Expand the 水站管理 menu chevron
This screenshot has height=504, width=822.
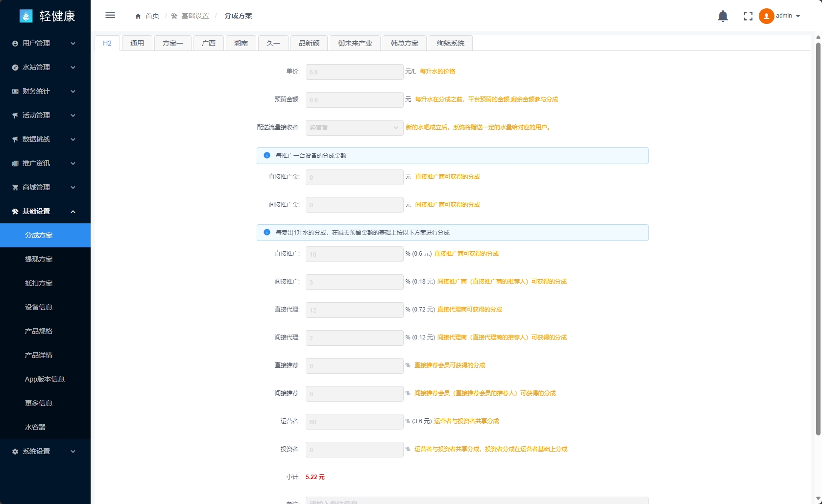point(73,68)
